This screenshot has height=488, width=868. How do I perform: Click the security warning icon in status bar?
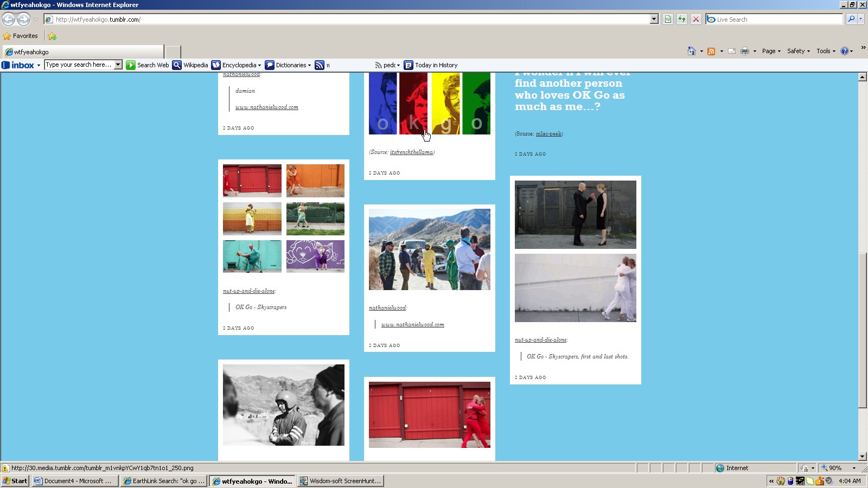click(x=5, y=468)
